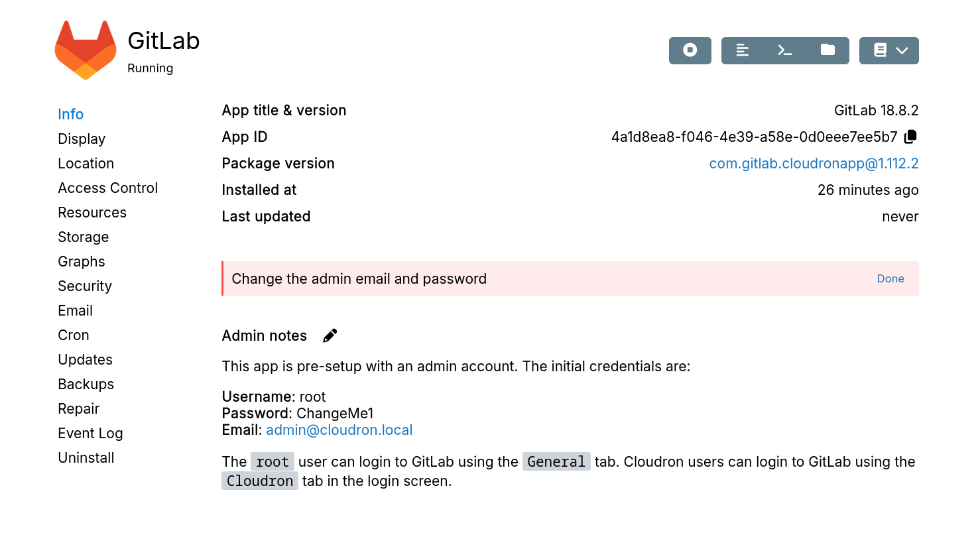The width and height of the screenshot is (980, 535).
Task: Open the com.gitlab.cloudronapp@1.112.2 package link
Action: (814, 163)
